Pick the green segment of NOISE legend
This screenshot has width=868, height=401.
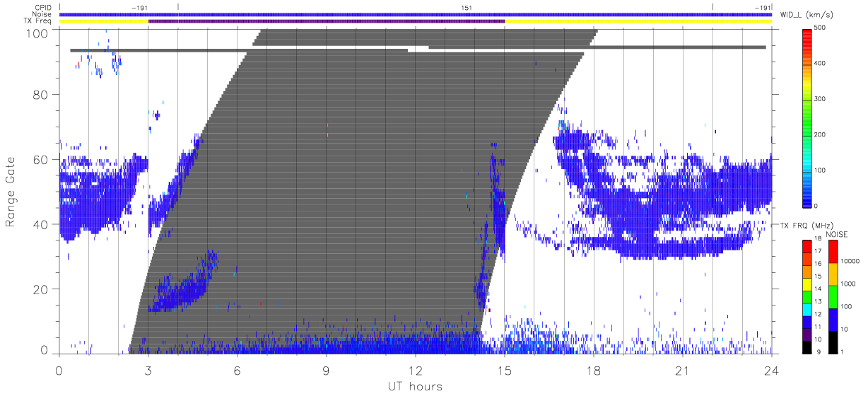pyautogui.click(x=833, y=296)
